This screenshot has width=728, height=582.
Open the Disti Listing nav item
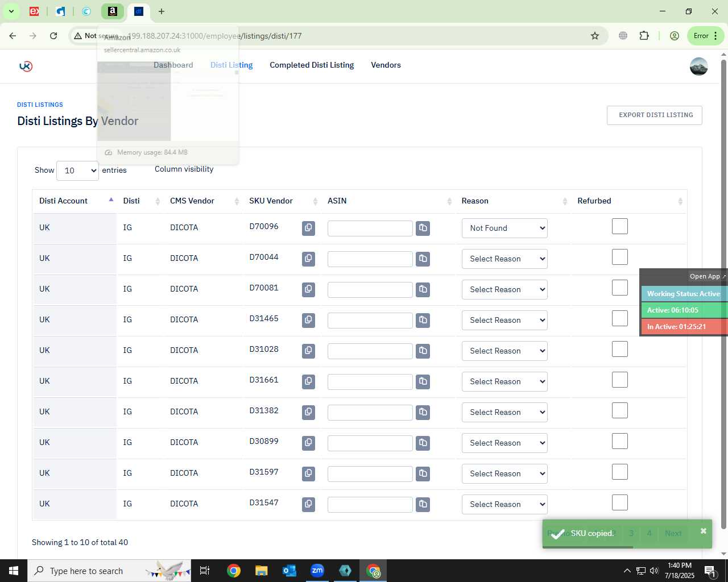point(231,65)
